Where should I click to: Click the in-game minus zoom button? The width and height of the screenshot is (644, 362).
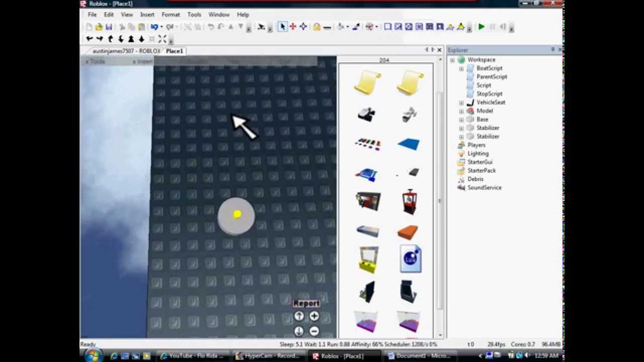[x=314, y=331]
